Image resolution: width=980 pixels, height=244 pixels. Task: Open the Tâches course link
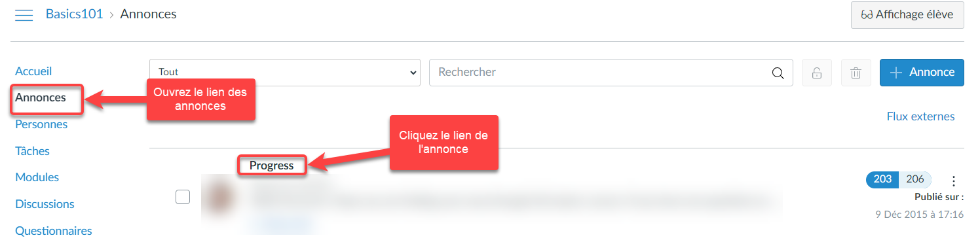click(x=33, y=151)
